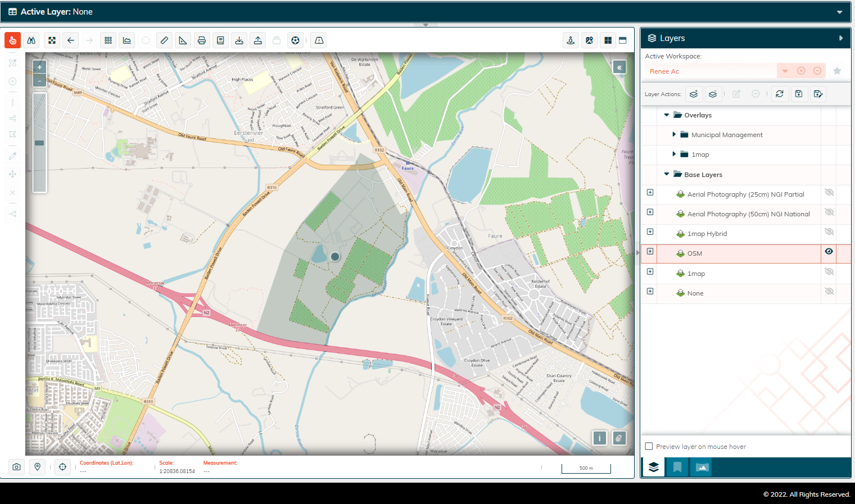Enable Preview layer on mouse hover
The image size is (855, 504).
649,447
